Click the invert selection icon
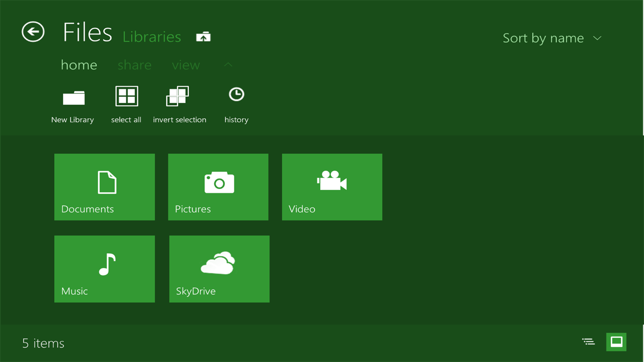Viewport: 644px width, 362px height. tap(178, 96)
